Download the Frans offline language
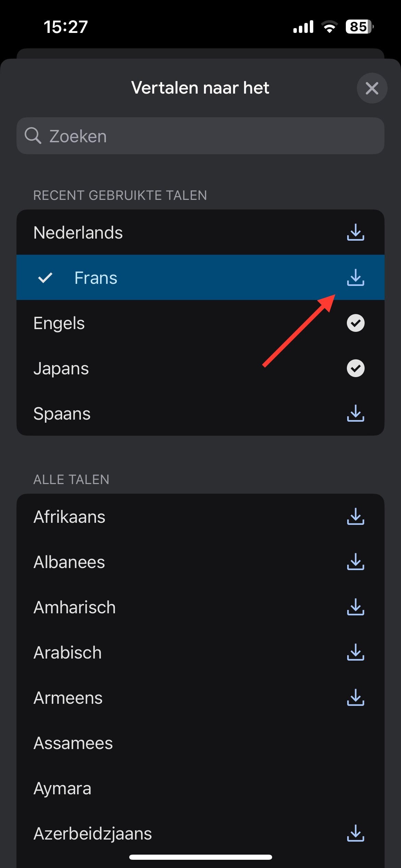The height and width of the screenshot is (868, 401). pyautogui.click(x=356, y=278)
